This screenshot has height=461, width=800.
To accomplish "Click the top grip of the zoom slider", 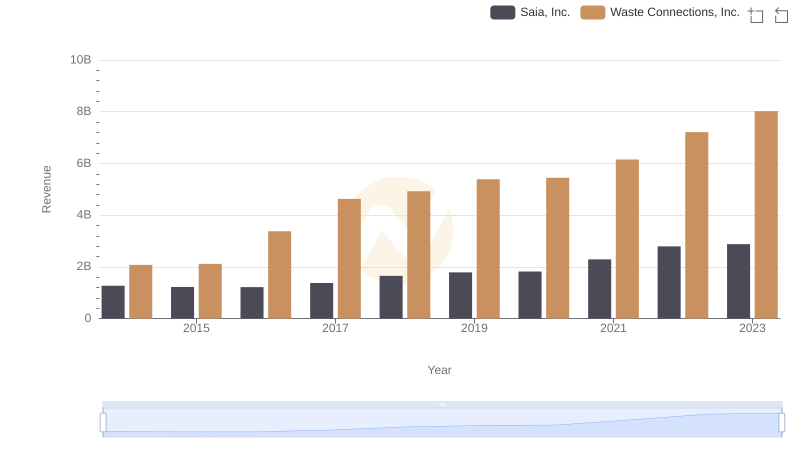I will [442, 404].
